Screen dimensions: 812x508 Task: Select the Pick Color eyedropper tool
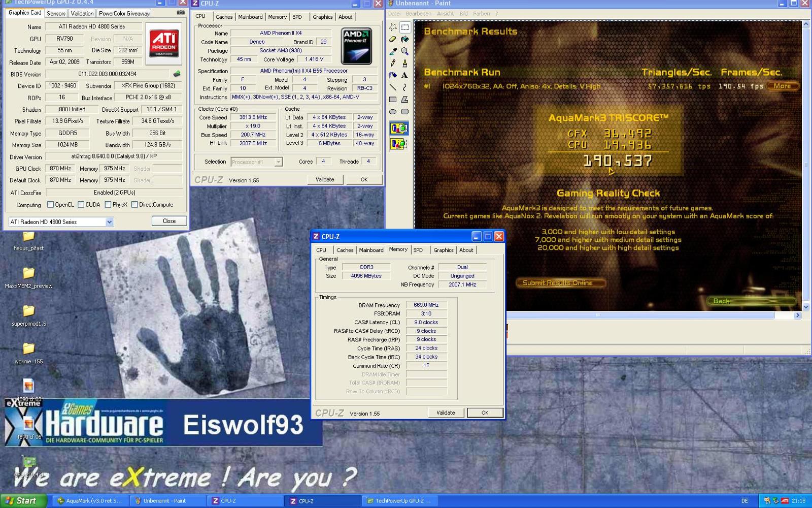[393, 51]
